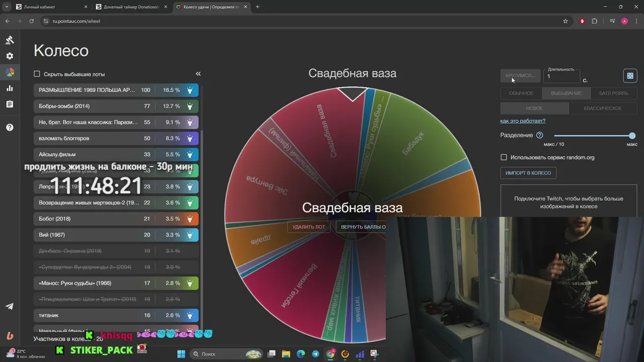Viewport: 644px width, 362px height.
Task: Open Chrome profile avatar button
Action: [624, 21]
